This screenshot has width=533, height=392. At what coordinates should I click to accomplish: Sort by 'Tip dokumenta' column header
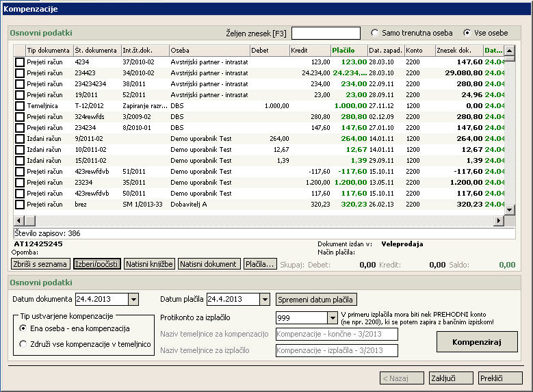(50, 51)
